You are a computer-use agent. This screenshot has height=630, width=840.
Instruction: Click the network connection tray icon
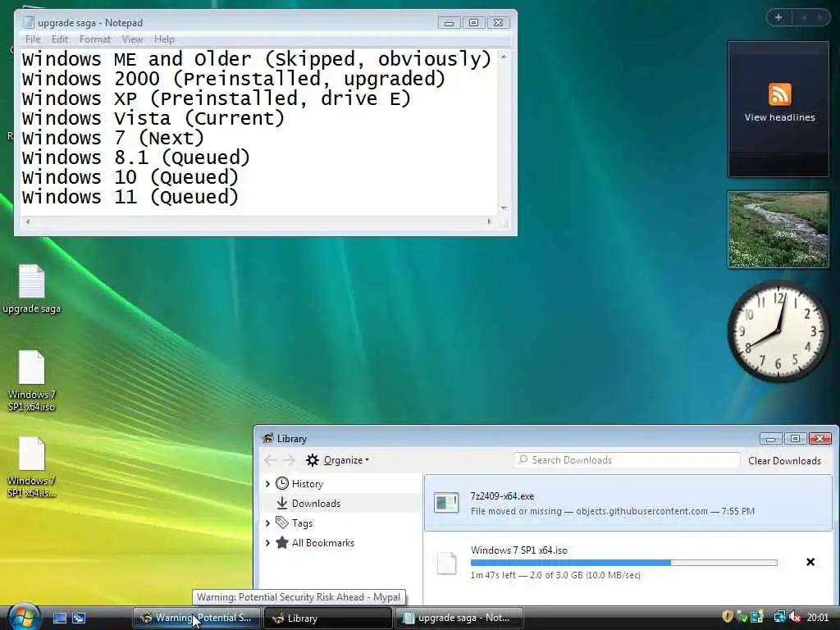[779, 617]
